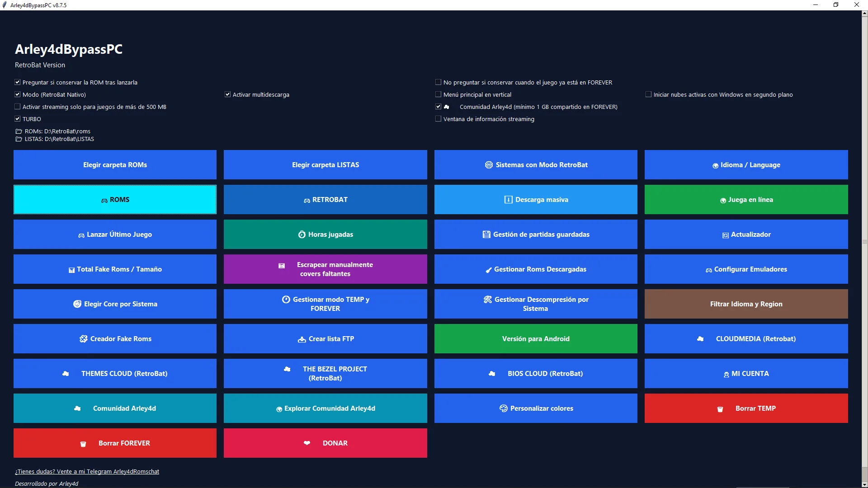
Task: Open Filtrar Idioma y Region
Action: pos(746,304)
